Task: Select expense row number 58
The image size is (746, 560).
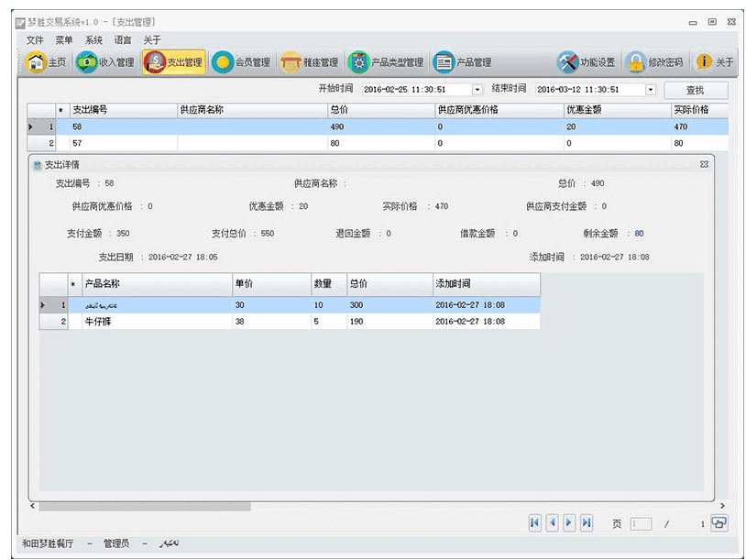Action: click(378, 127)
